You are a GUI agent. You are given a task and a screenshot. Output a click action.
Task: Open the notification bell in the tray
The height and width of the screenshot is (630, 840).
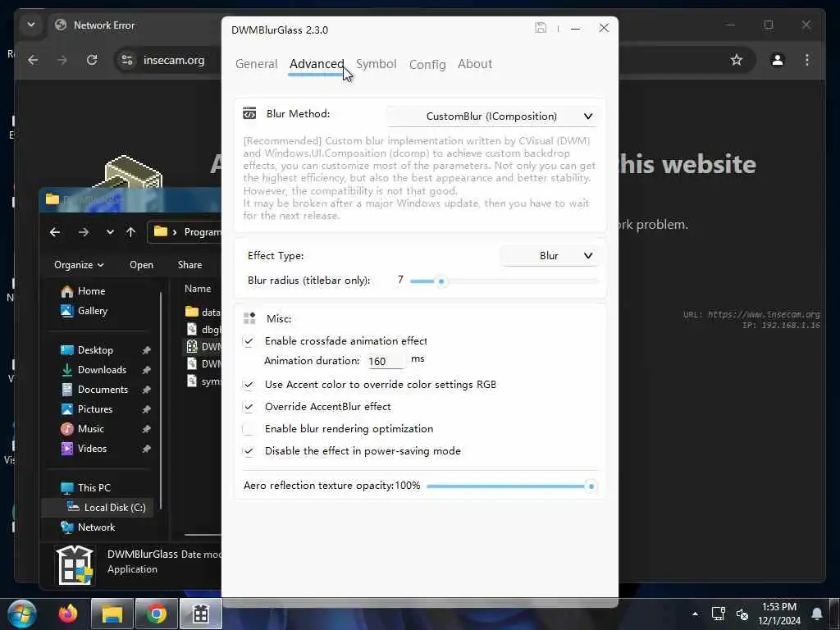817,614
